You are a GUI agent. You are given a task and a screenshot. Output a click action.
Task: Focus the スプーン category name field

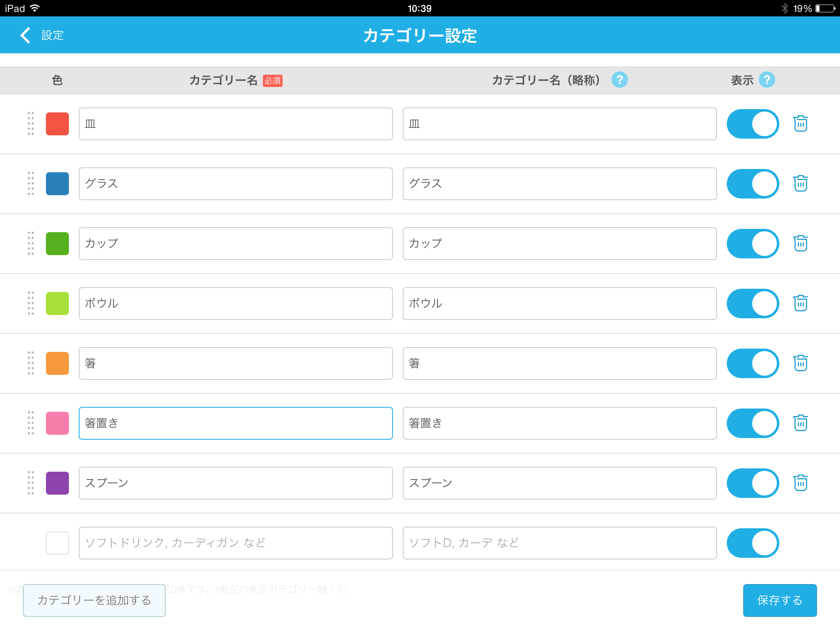235,483
